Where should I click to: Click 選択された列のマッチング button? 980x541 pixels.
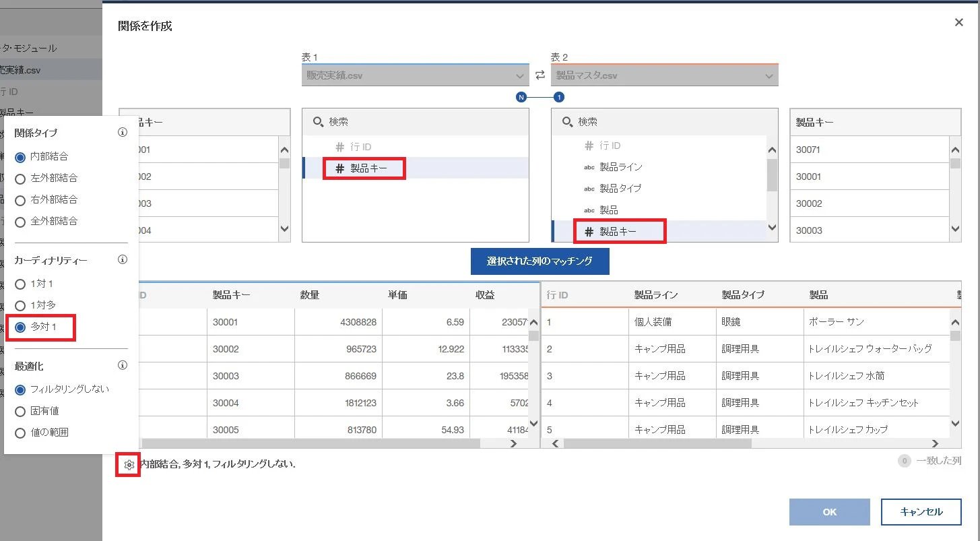(x=540, y=261)
